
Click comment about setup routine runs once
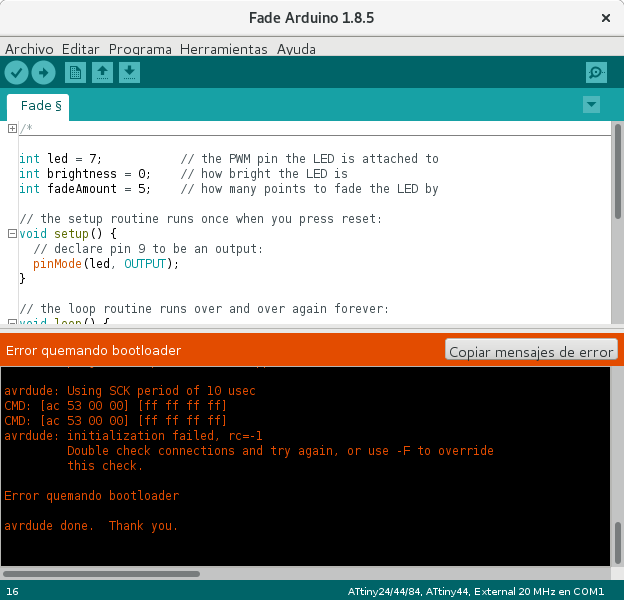pyautogui.click(x=201, y=218)
